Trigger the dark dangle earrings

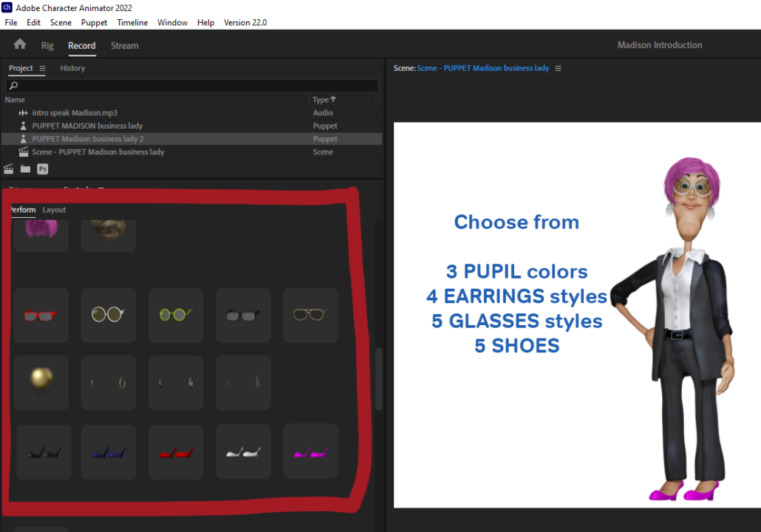(x=243, y=383)
